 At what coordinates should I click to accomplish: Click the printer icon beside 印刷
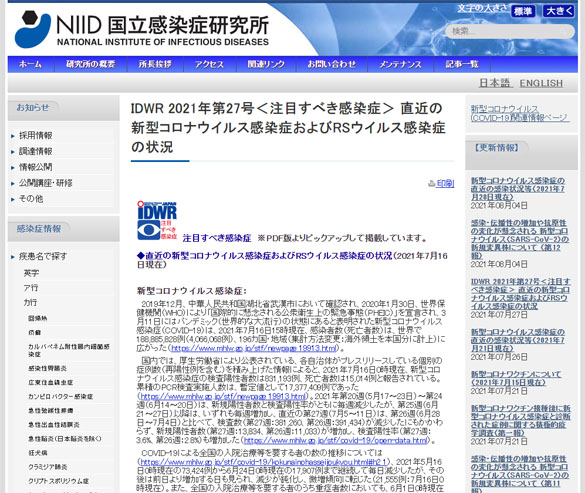(432, 183)
